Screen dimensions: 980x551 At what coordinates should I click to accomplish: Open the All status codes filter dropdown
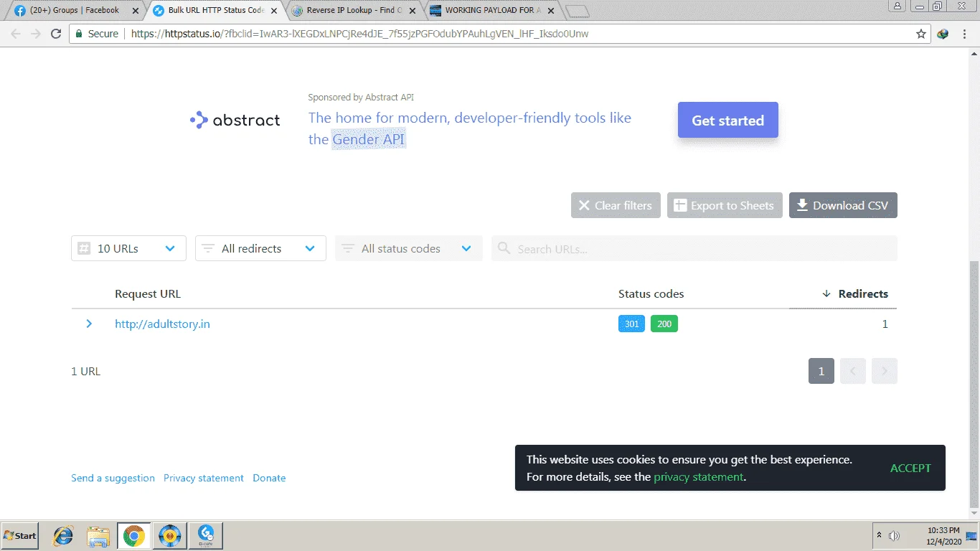click(x=408, y=248)
